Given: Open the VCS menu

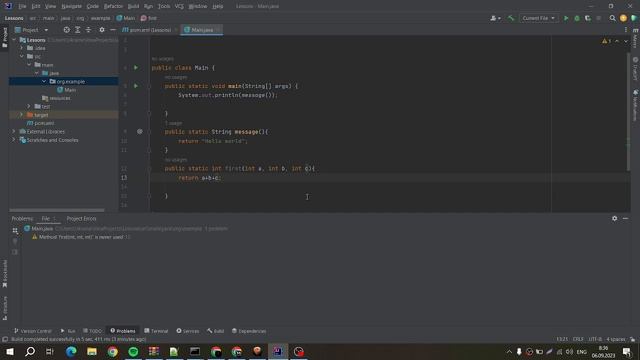Looking at the screenshot, I should [x=179, y=6].
